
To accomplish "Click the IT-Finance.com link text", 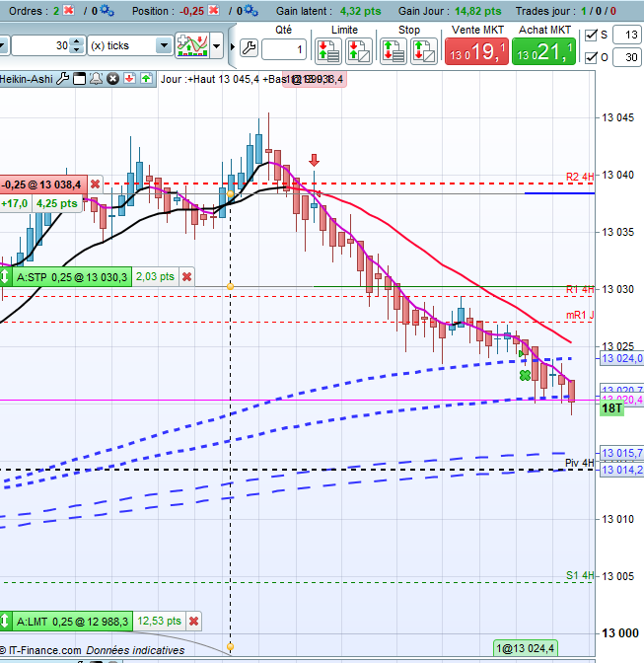I will click(44, 650).
